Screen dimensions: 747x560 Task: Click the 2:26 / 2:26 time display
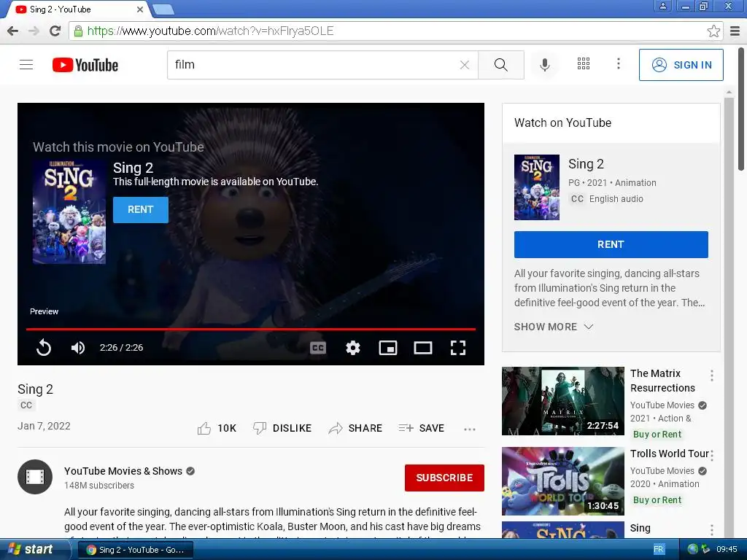pos(122,348)
